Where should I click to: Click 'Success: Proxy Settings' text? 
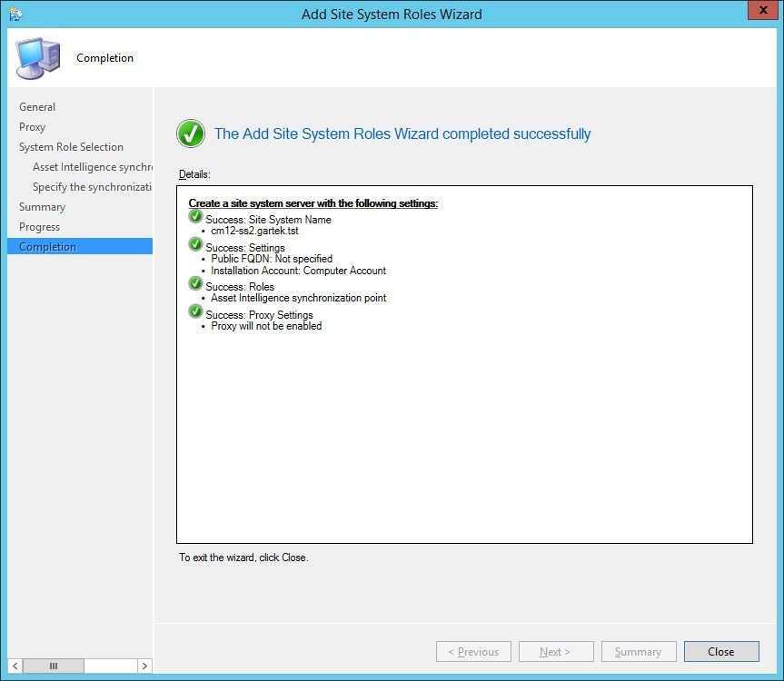[259, 315]
